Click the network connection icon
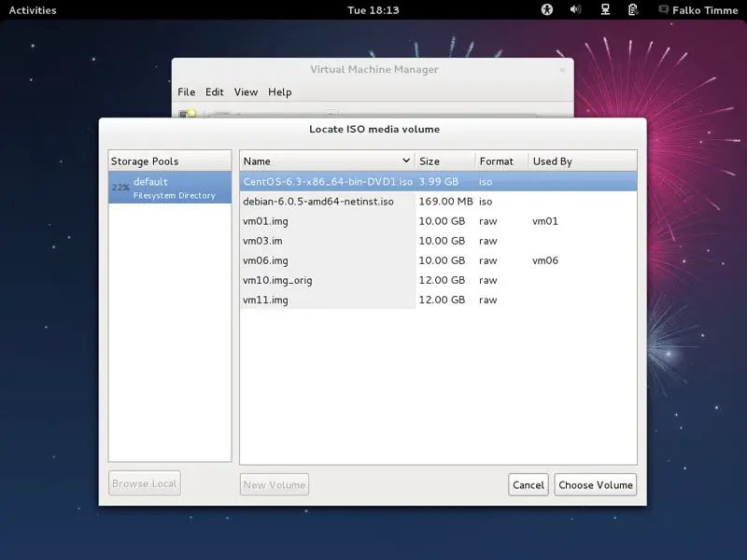Image resolution: width=747 pixels, height=560 pixels. 605,10
